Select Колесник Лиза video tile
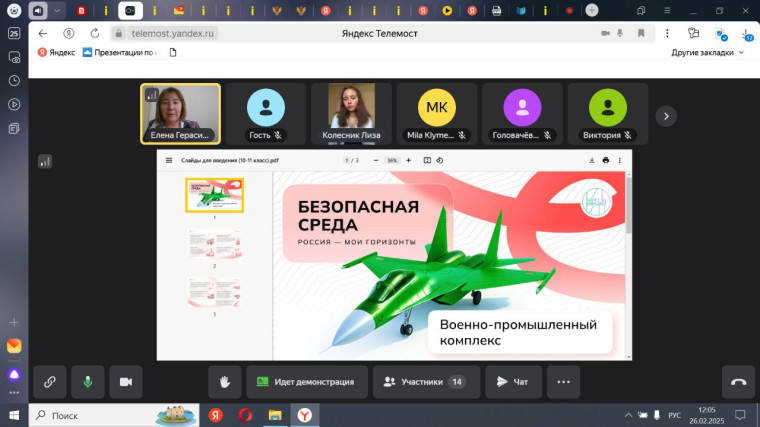Image resolution: width=760 pixels, height=427 pixels. click(351, 114)
